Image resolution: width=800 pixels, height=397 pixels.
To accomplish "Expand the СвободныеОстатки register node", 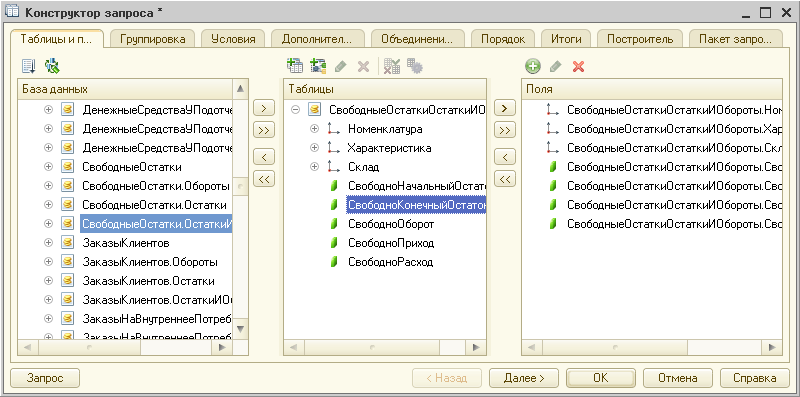I will click(48, 166).
